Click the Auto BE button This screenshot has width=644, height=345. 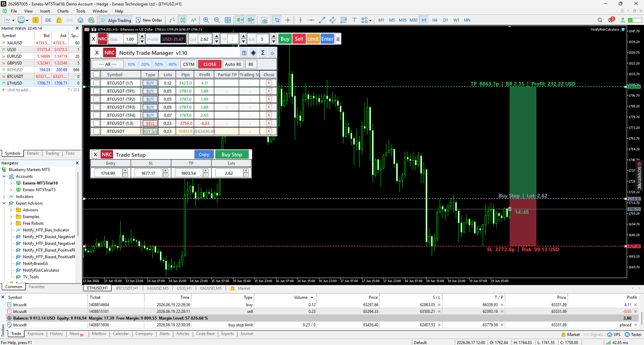pyautogui.click(x=233, y=64)
